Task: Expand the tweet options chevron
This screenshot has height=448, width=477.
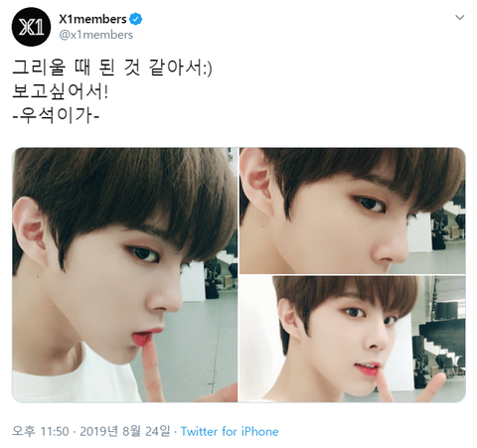Action: pyautogui.click(x=460, y=17)
